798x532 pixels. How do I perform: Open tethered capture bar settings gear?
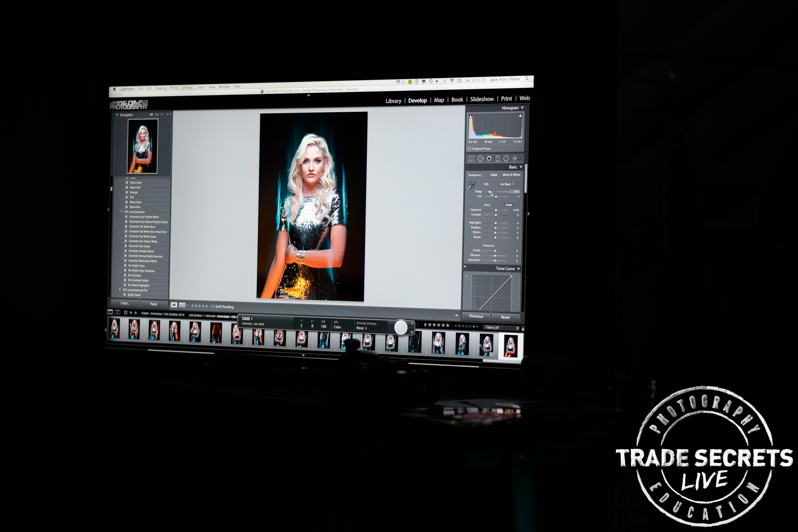pyautogui.click(x=412, y=332)
